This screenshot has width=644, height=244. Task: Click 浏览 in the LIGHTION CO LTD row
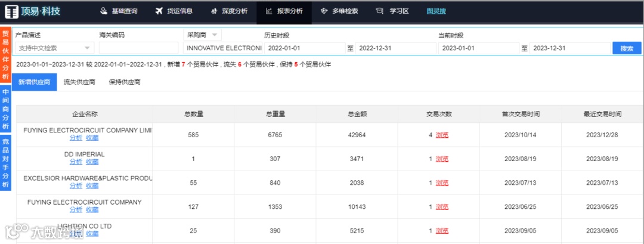coord(442,231)
